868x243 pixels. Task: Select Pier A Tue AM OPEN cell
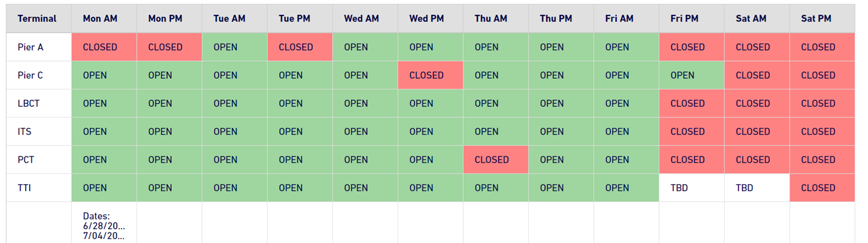235,47
